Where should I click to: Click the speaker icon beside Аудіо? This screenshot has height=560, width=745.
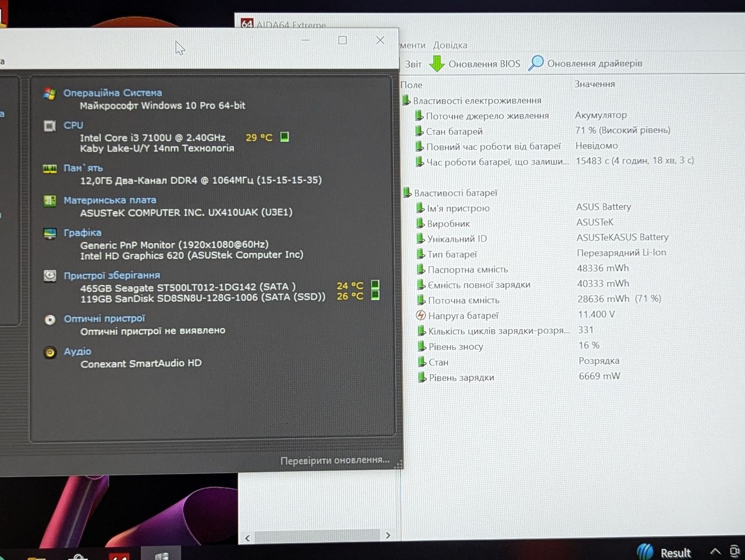click(x=50, y=352)
